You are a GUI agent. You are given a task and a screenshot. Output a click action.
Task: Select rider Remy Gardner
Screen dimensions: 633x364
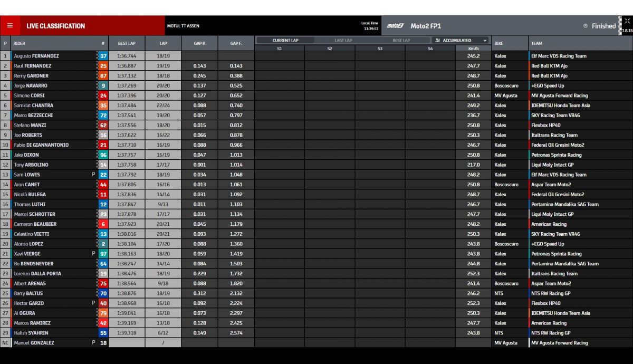32,76
